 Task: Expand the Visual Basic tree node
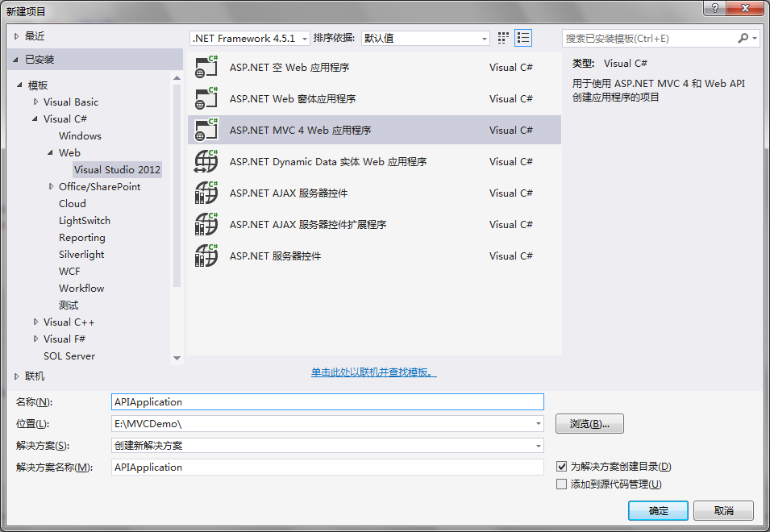(35, 102)
